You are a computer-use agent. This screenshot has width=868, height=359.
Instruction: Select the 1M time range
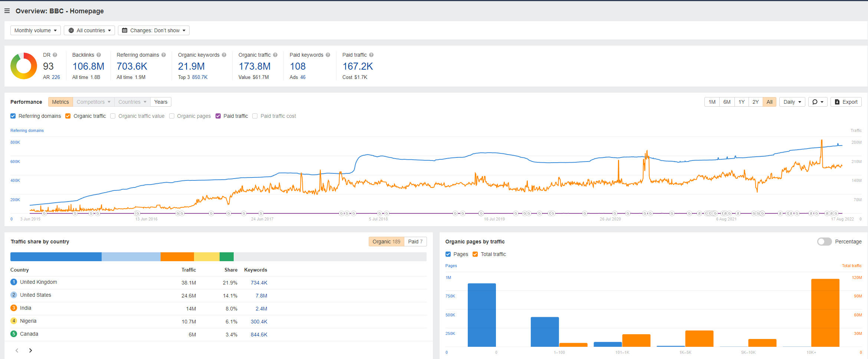[712, 102]
